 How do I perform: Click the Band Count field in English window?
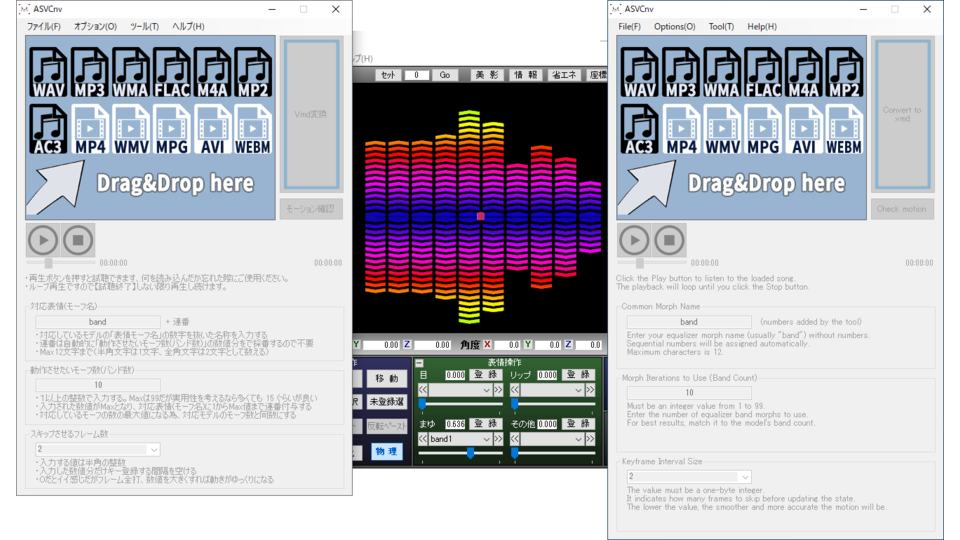tap(689, 392)
